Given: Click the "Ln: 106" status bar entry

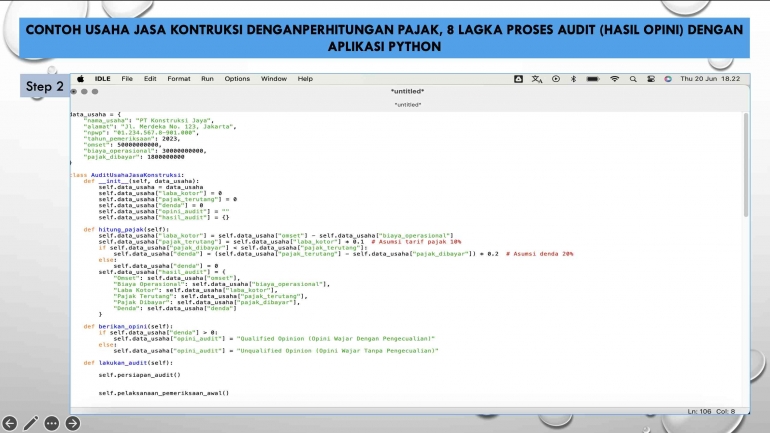Looking at the screenshot, I should [699, 411].
